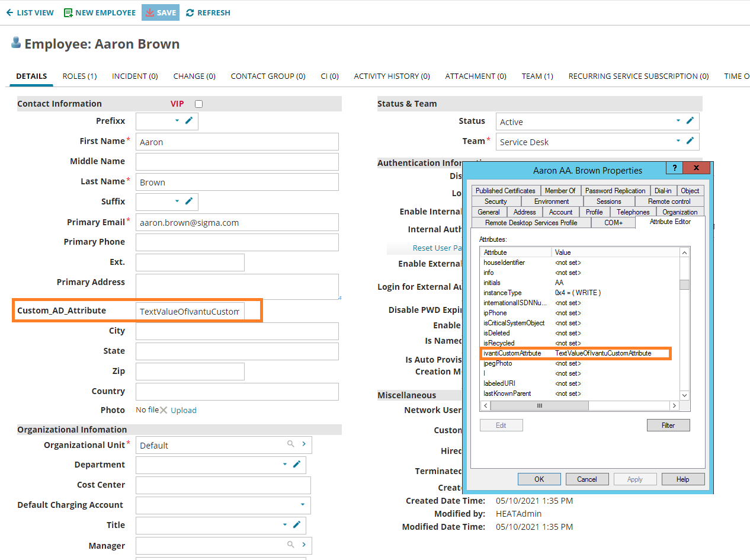Click the Filter button in Properties dialog
The width and height of the screenshot is (750, 560).
(668, 425)
